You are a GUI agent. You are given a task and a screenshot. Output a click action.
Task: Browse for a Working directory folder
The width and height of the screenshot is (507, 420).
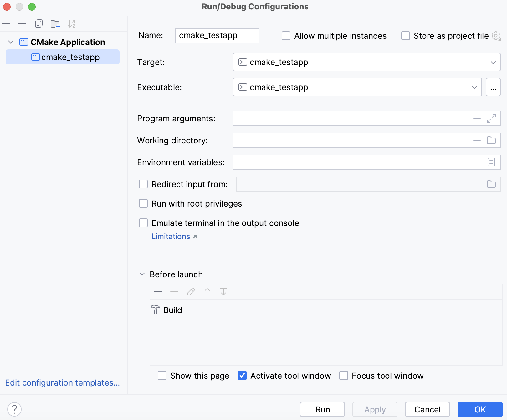[x=491, y=140]
